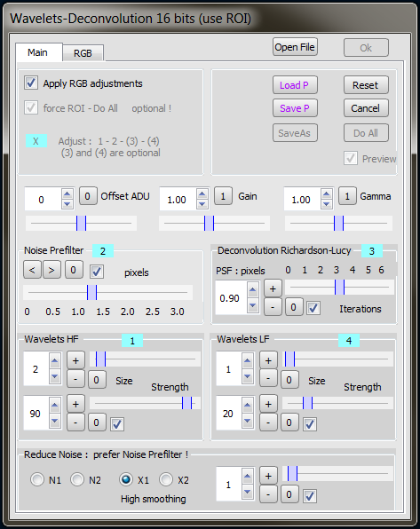Image resolution: width=420 pixels, height=529 pixels.
Task: Click the Wavelets LF Strength slider
Action: click(337, 403)
